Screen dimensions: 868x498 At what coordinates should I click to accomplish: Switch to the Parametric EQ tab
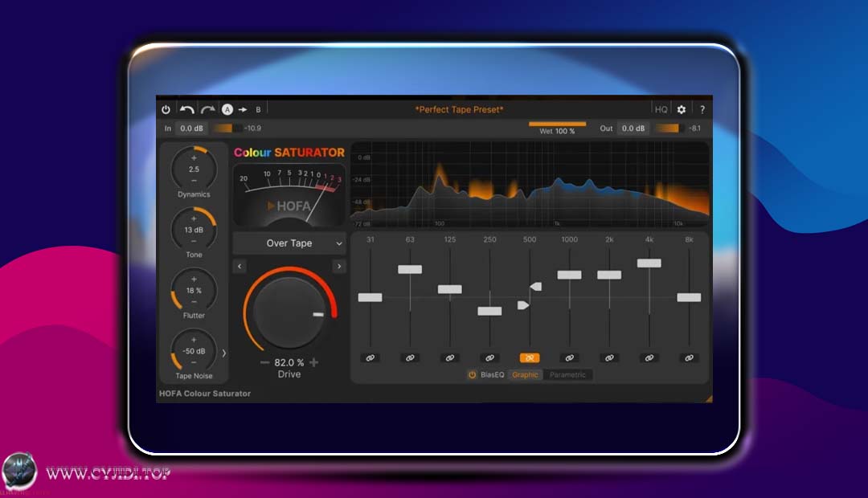tap(568, 375)
